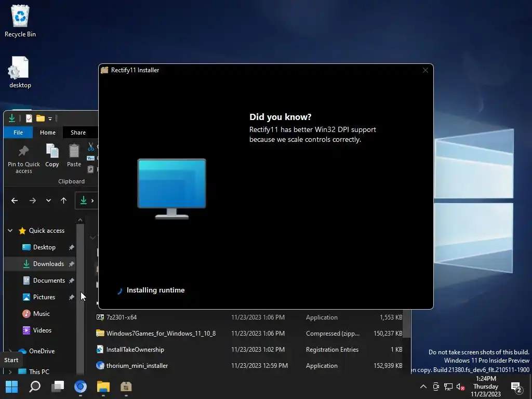The image size is (532, 399).
Task: Switch to the Home ribbon tab
Action: [47, 132]
